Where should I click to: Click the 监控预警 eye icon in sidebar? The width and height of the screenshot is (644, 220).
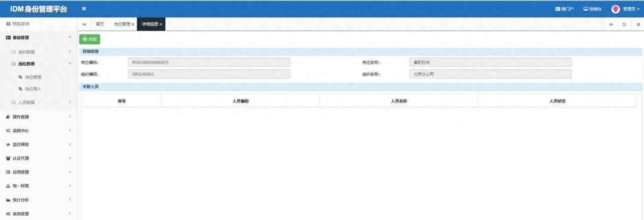point(8,145)
